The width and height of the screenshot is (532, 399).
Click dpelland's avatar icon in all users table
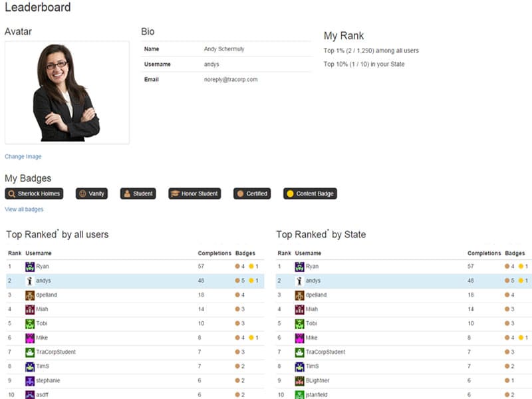point(30,295)
